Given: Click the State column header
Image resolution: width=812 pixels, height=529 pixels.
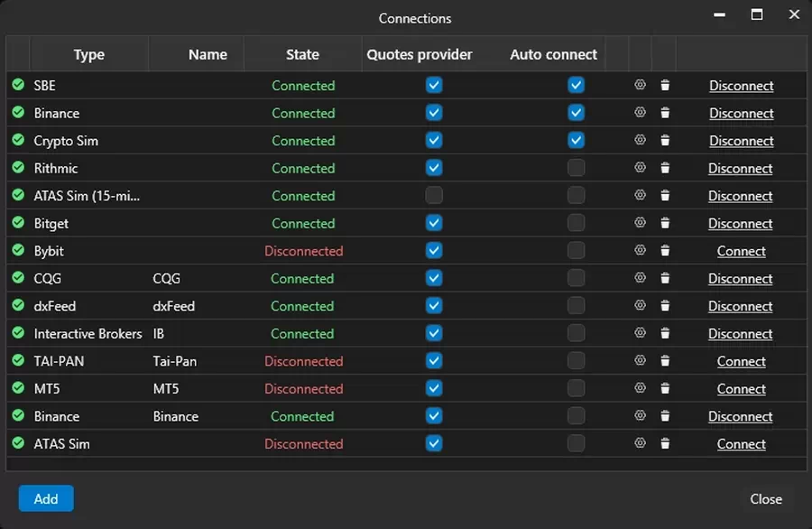Looking at the screenshot, I should point(303,54).
